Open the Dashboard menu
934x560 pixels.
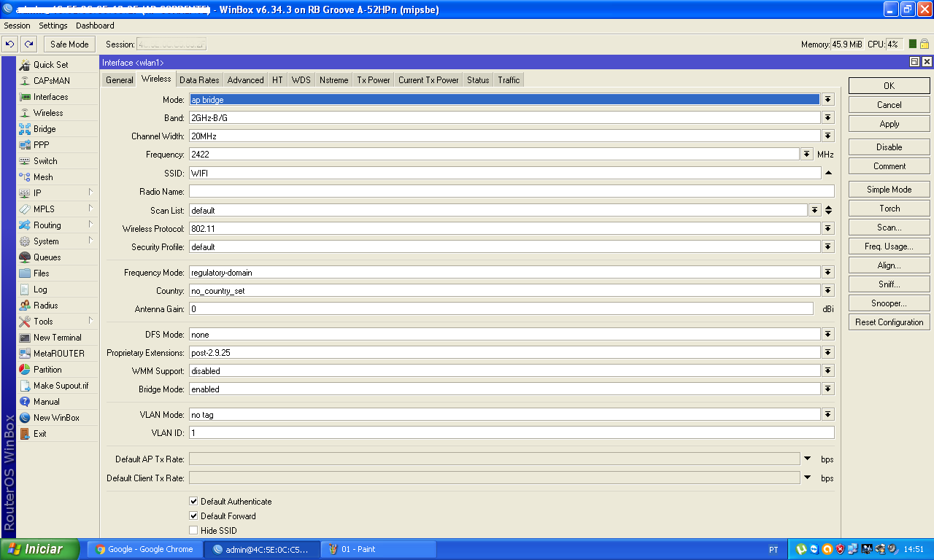pyautogui.click(x=95, y=26)
